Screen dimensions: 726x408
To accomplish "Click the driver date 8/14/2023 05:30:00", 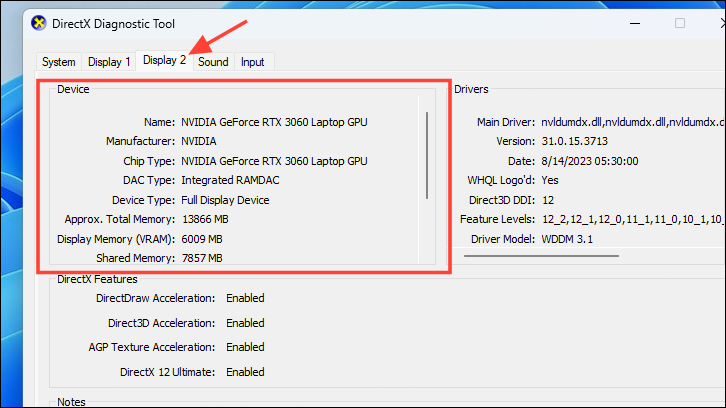I will click(590, 161).
